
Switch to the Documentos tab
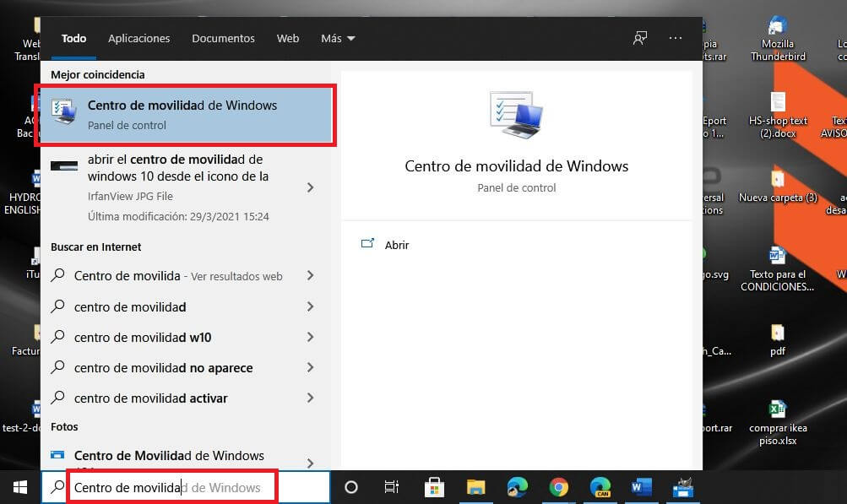tap(223, 38)
